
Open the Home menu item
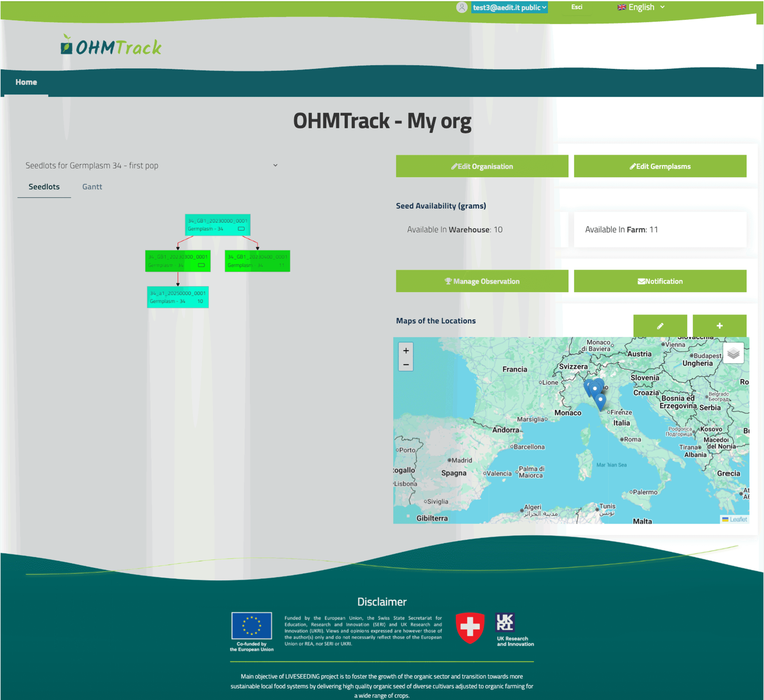pyautogui.click(x=26, y=82)
